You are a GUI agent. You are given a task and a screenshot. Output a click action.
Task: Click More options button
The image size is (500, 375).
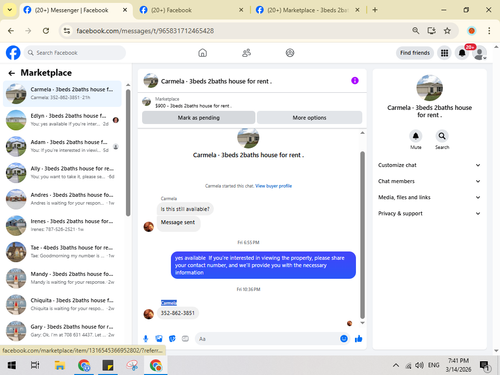[309, 118]
